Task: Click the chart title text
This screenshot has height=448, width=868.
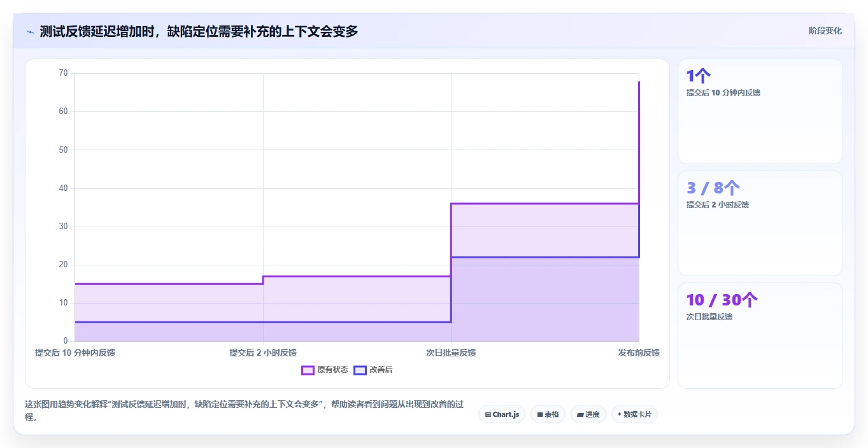Action: point(199,31)
